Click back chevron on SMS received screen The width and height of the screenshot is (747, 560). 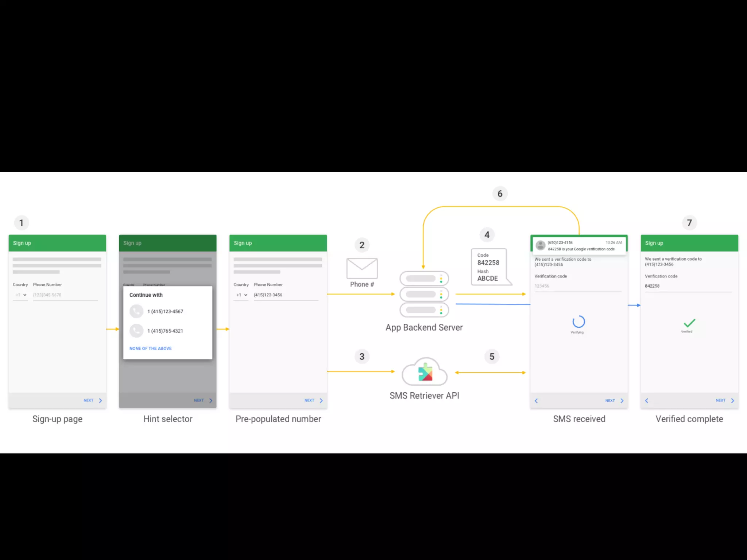536,401
